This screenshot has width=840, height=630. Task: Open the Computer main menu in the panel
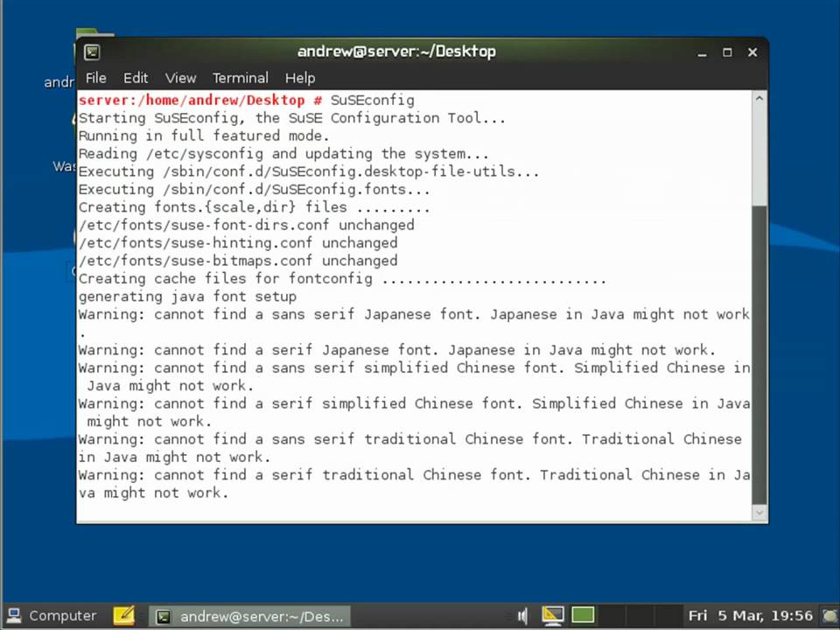52,616
